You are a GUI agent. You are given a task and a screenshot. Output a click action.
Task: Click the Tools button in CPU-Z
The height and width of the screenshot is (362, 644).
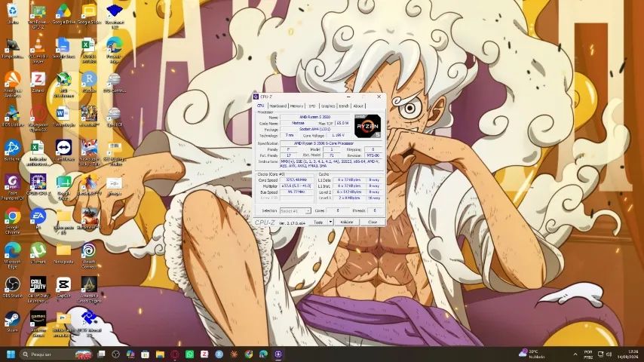[318, 222]
